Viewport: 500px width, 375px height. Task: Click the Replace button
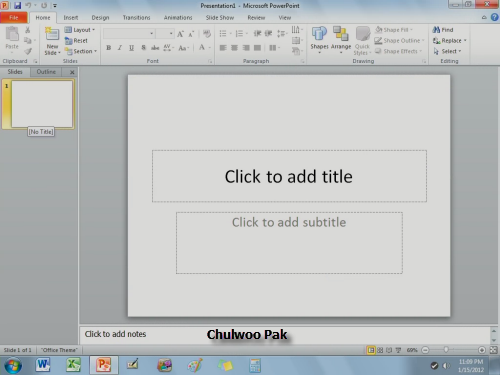pos(450,40)
